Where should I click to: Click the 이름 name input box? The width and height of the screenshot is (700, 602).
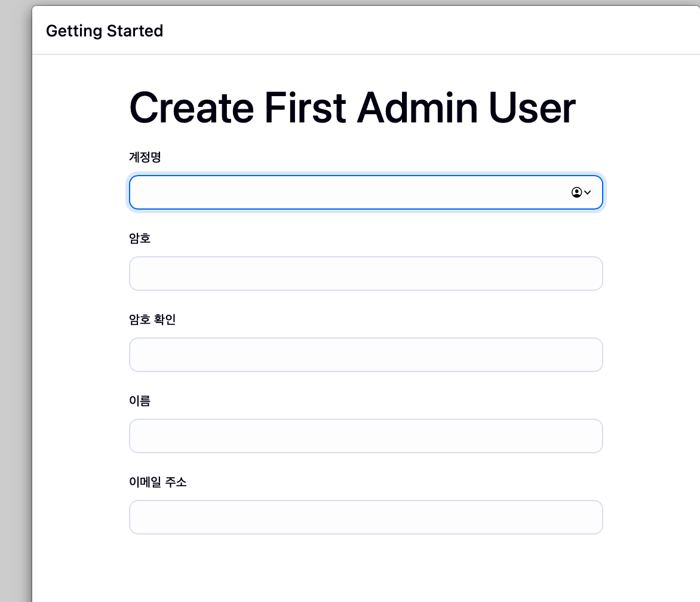pyautogui.click(x=366, y=436)
